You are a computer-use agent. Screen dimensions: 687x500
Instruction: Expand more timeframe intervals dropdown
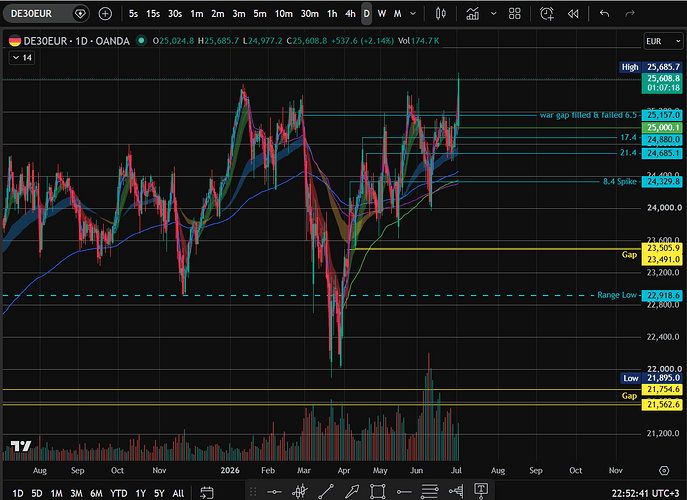pos(413,14)
